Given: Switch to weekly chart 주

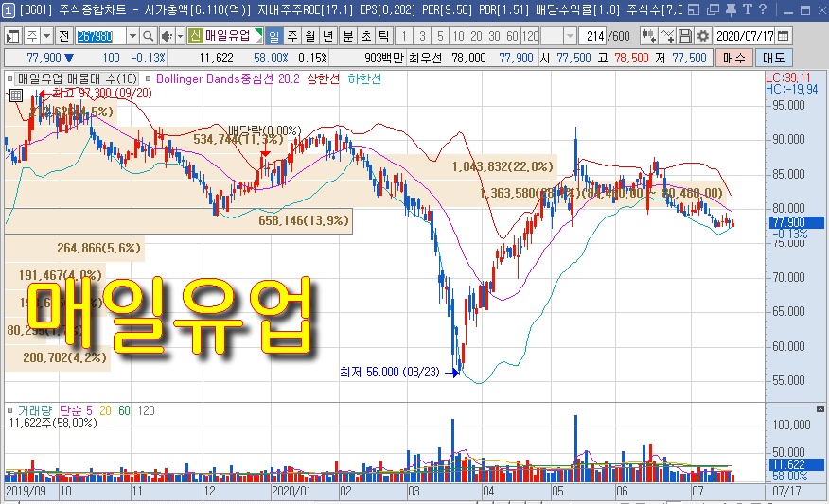Looking at the screenshot, I should pos(291,37).
